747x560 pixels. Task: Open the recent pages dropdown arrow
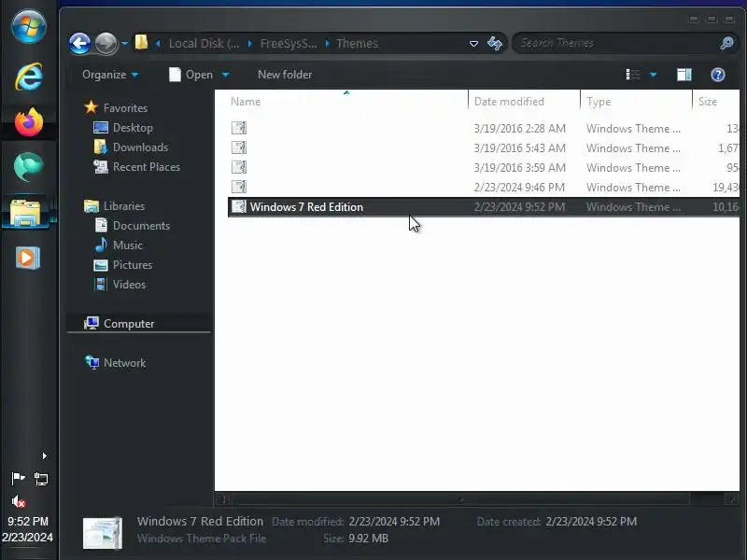click(125, 43)
